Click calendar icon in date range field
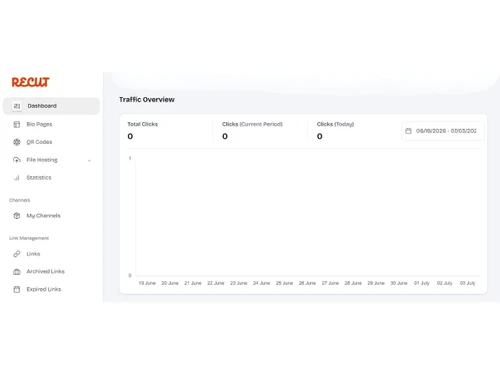The image size is (500, 375). (x=408, y=131)
